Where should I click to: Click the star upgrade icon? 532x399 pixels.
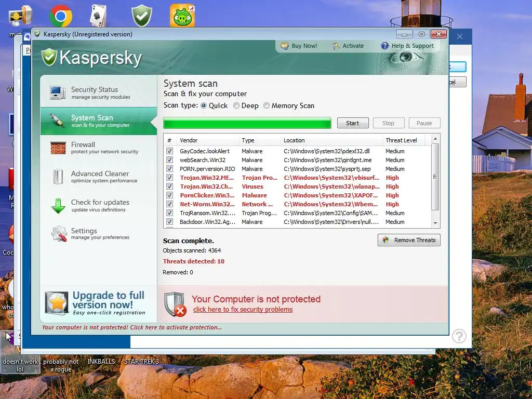57,303
